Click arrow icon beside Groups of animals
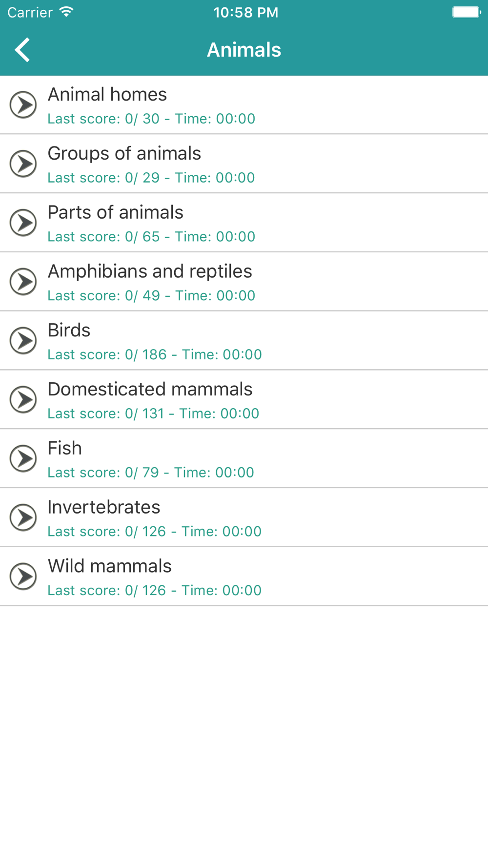Viewport: 488px width, 868px height. click(23, 164)
